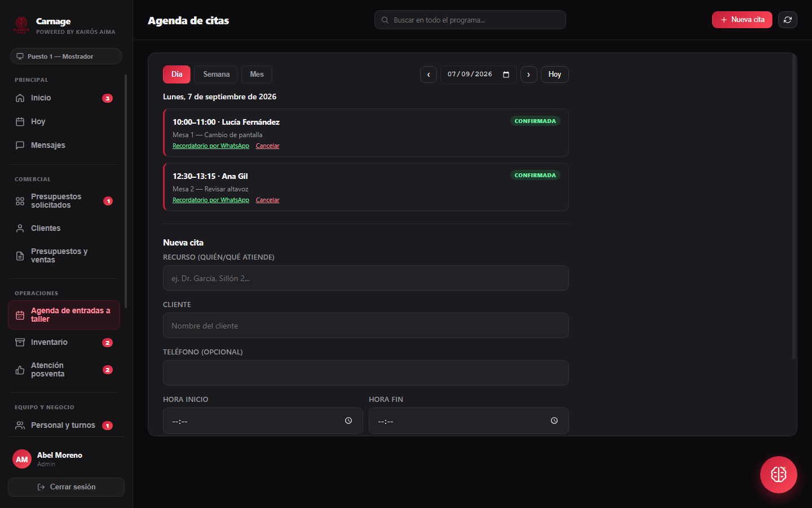Open the AI brain assistant button
Viewport: 812px width, 508px height.
[778, 475]
